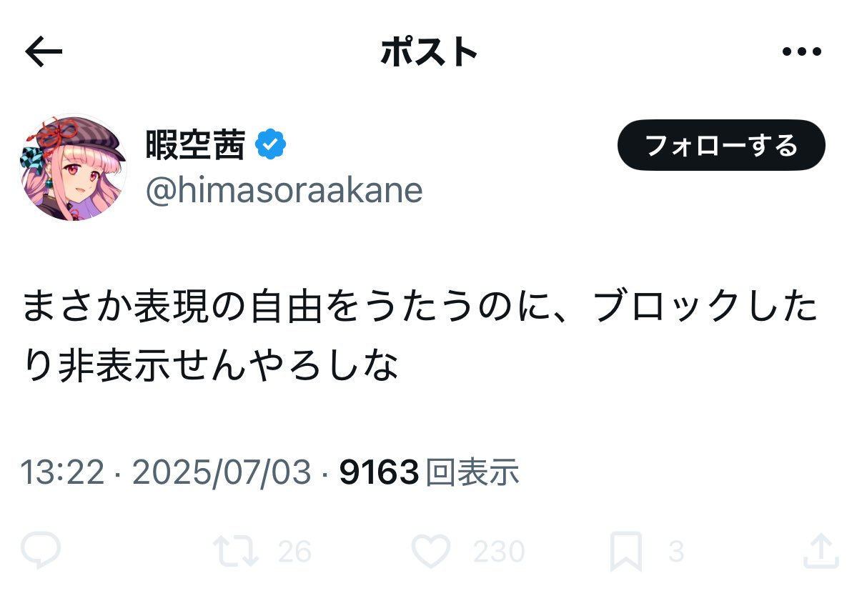Repost using the retweet arrows icon
862x616 pixels.
coord(236,552)
